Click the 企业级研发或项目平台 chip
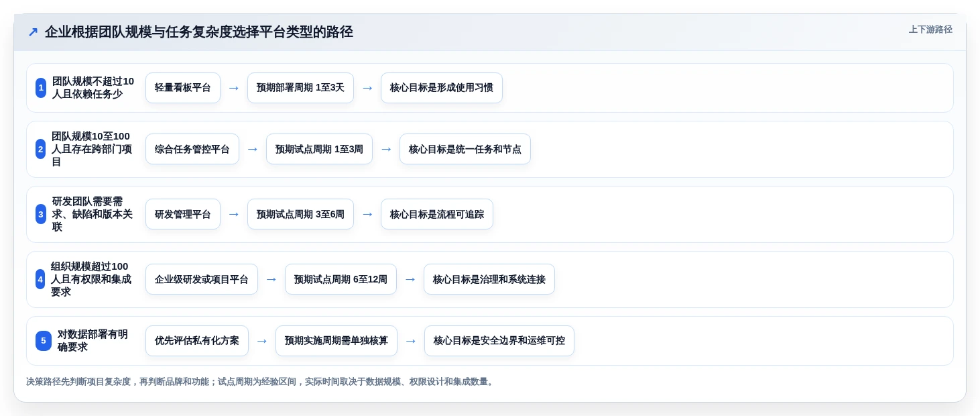 pyautogui.click(x=202, y=279)
